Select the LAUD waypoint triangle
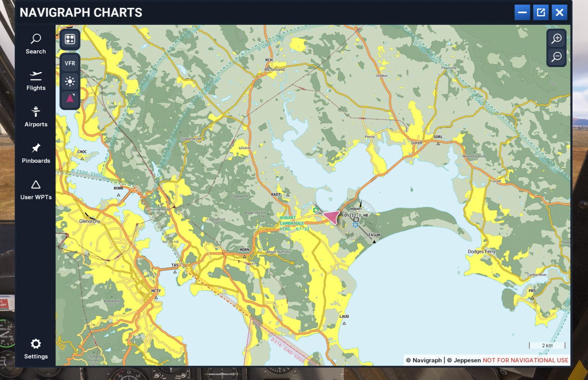Image resolution: width=588 pixels, height=380 pixels. (x=344, y=323)
